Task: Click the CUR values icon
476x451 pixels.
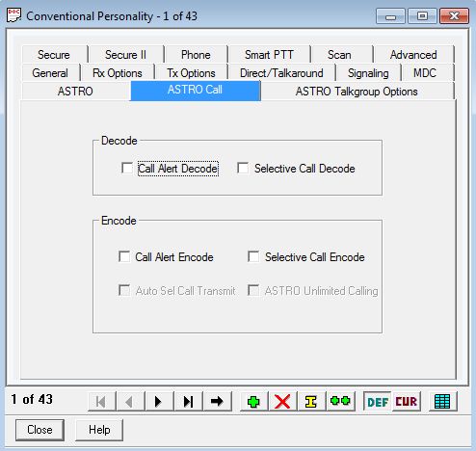Action: click(x=407, y=402)
